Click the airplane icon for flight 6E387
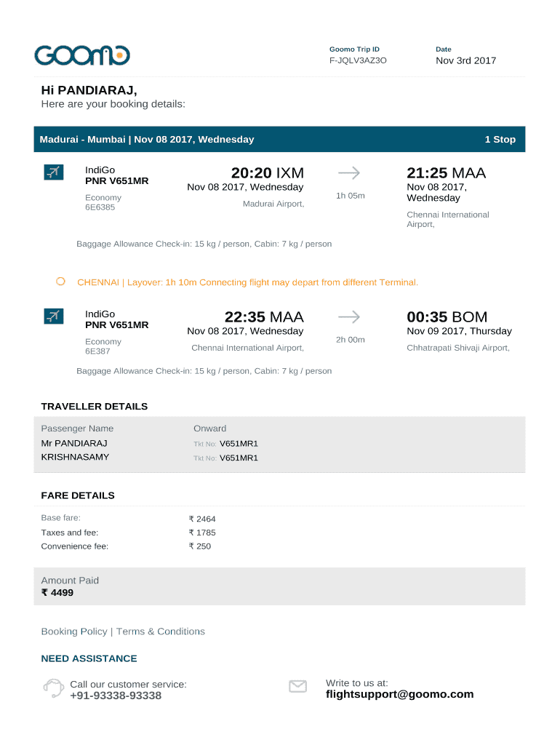560x745 pixels. coord(53,316)
